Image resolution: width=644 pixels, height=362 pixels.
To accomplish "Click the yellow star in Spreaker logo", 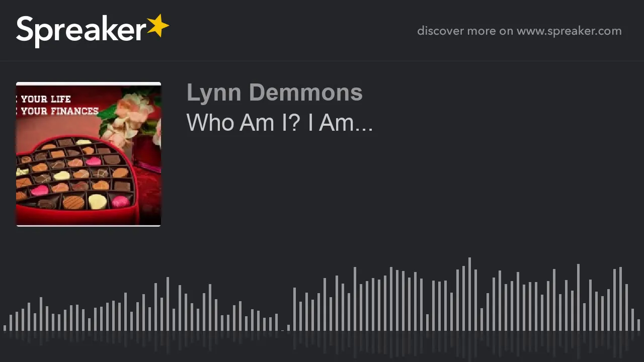I will [157, 26].
